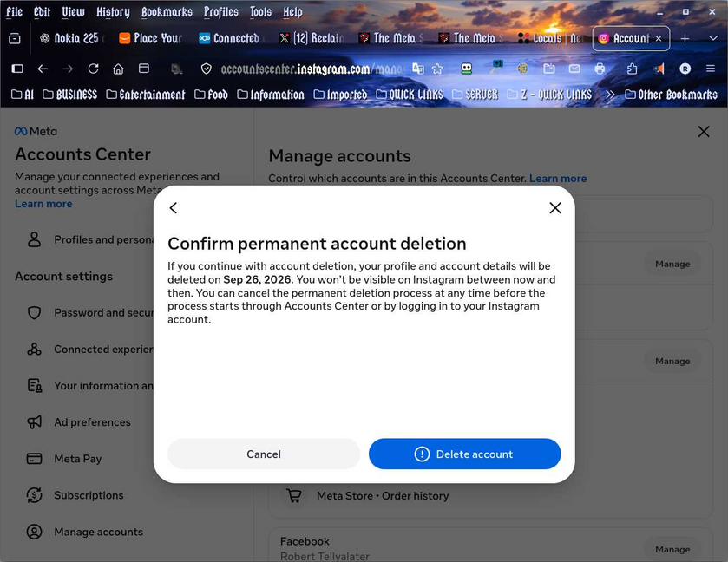The height and width of the screenshot is (562, 728).
Task: Open the QUICK LINKS bookmarks folder
Action: point(410,95)
